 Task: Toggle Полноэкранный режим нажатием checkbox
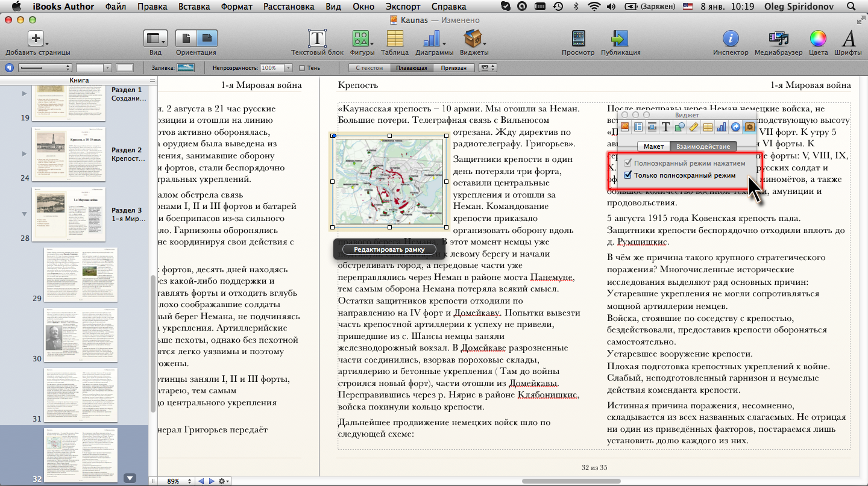(627, 163)
